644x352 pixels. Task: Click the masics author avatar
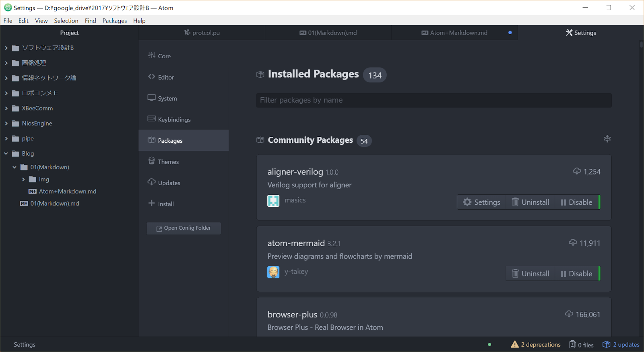pyautogui.click(x=273, y=201)
